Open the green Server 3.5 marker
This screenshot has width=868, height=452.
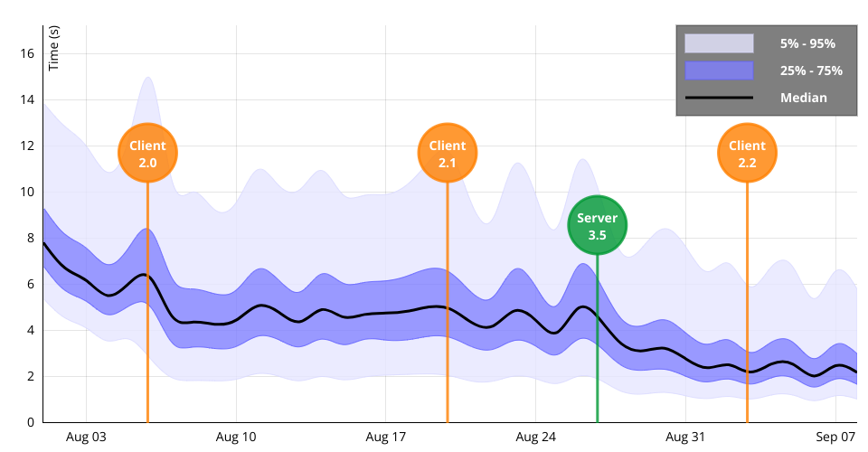(x=597, y=225)
